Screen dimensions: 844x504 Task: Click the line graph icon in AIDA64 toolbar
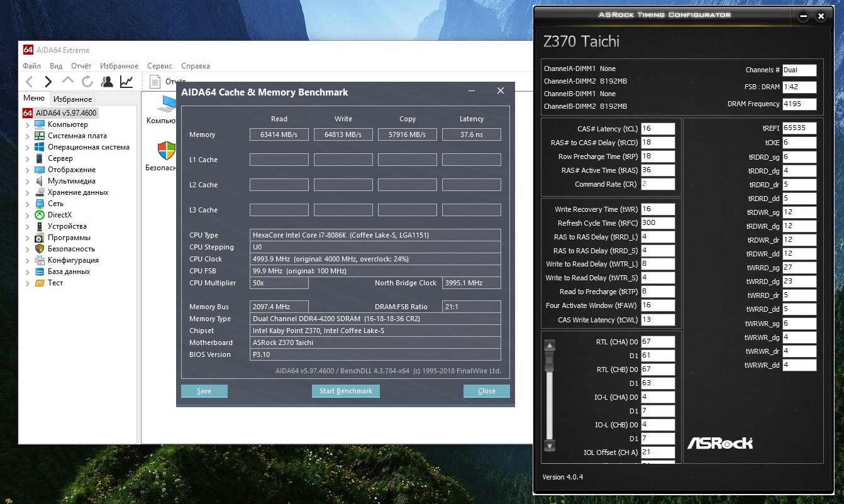coord(126,82)
